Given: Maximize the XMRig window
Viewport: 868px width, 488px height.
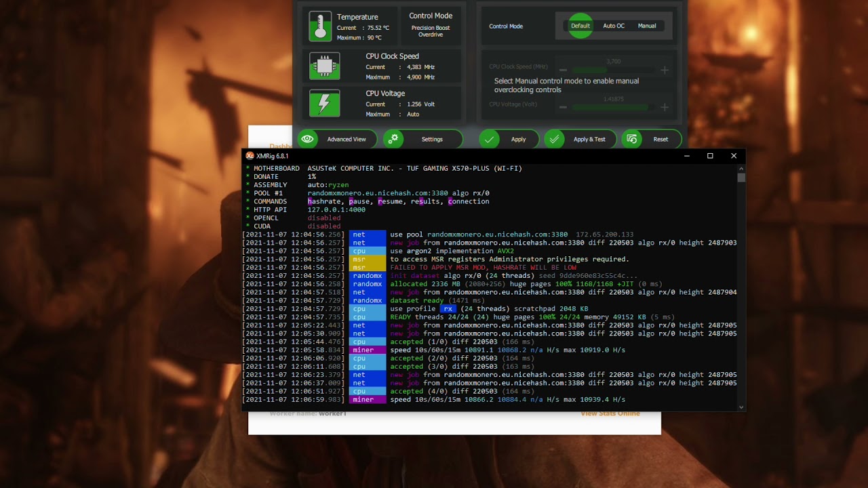Looking at the screenshot, I should pos(710,156).
